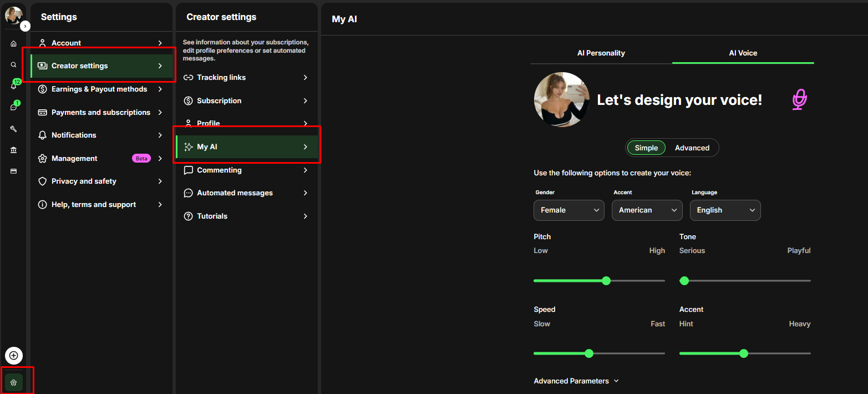Adjust the Pitch slider handle
Image resolution: width=868 pixels, height=394 pixels.
[606, 281]
